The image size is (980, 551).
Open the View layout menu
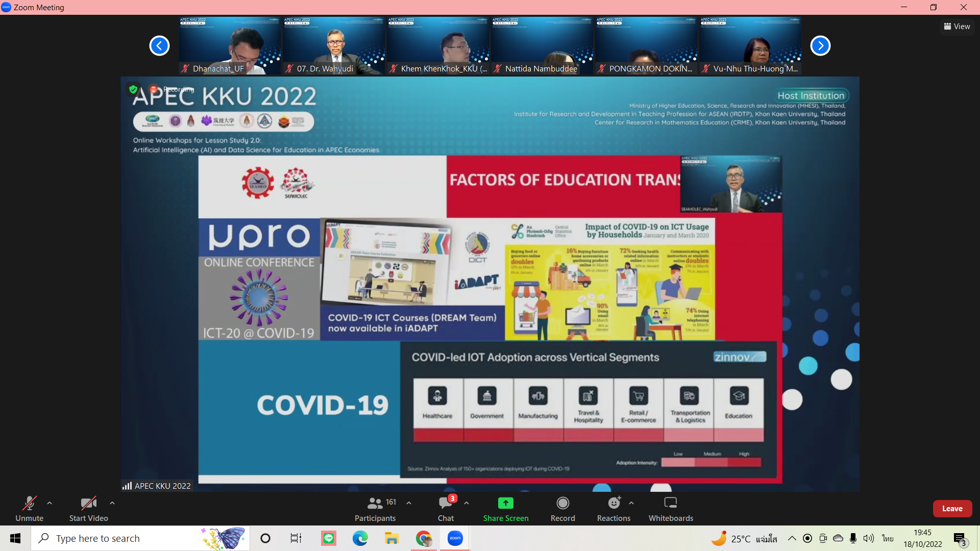(x=957, y=27)
